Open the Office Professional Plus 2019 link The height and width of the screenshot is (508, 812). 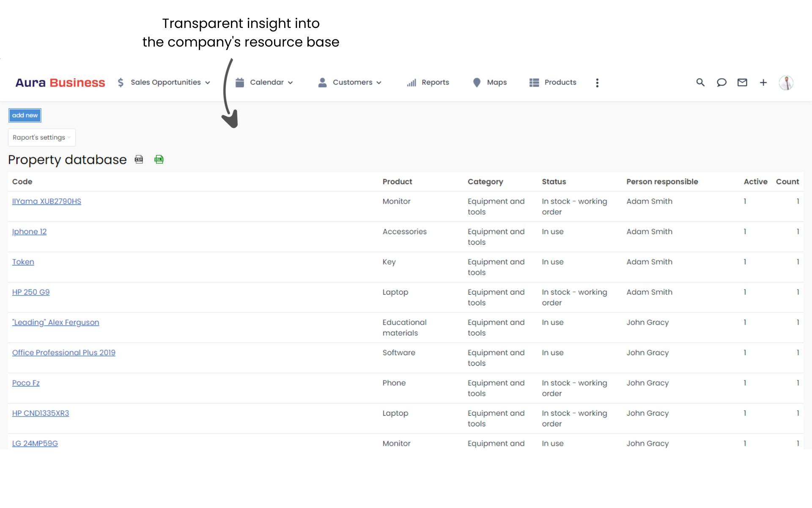point(63,353)
